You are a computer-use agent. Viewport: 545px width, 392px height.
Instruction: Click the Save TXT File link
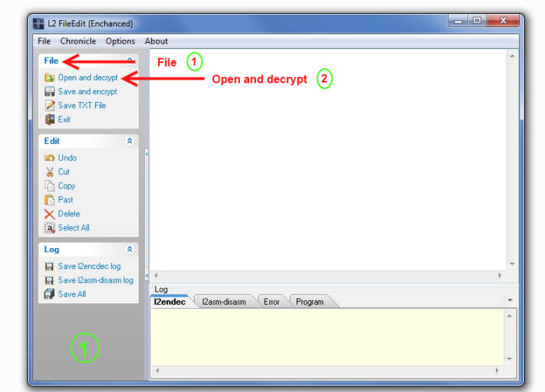[82, 105]
